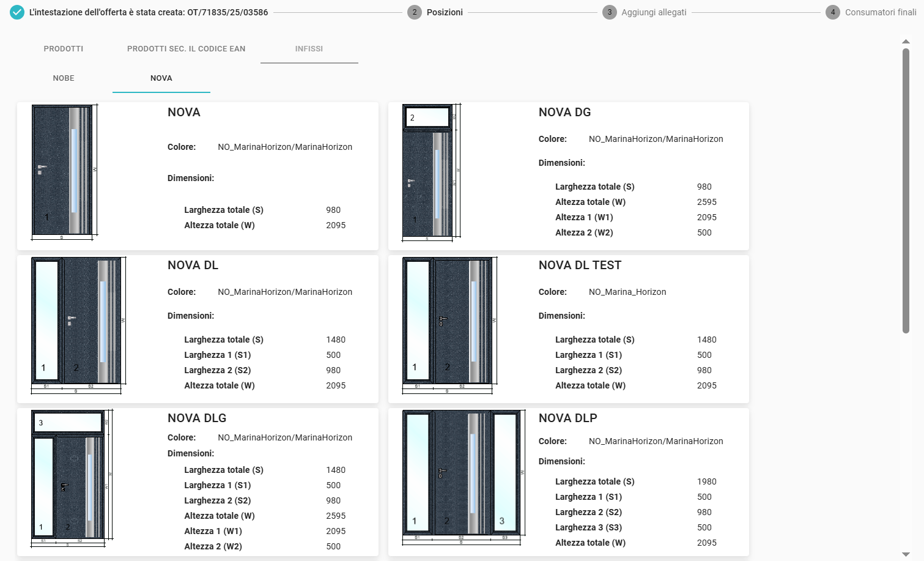Click the scrollbar up arrow
924x561 pixels.
[906, 42]
